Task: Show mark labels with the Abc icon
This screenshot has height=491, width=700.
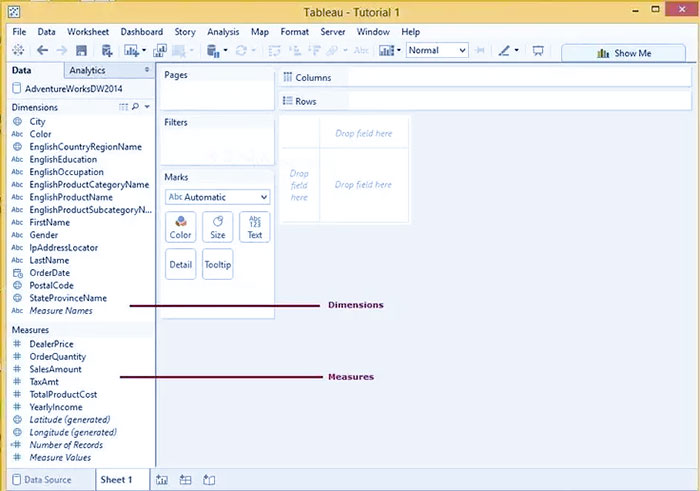Action: click(x=361, y=50)
